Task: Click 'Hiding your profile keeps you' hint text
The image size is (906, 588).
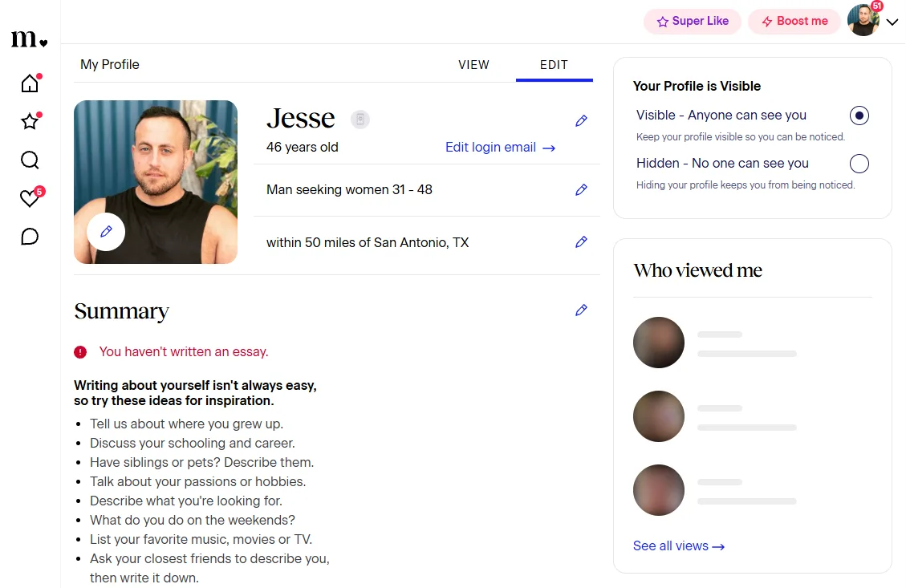Action: tap(746, 185)
